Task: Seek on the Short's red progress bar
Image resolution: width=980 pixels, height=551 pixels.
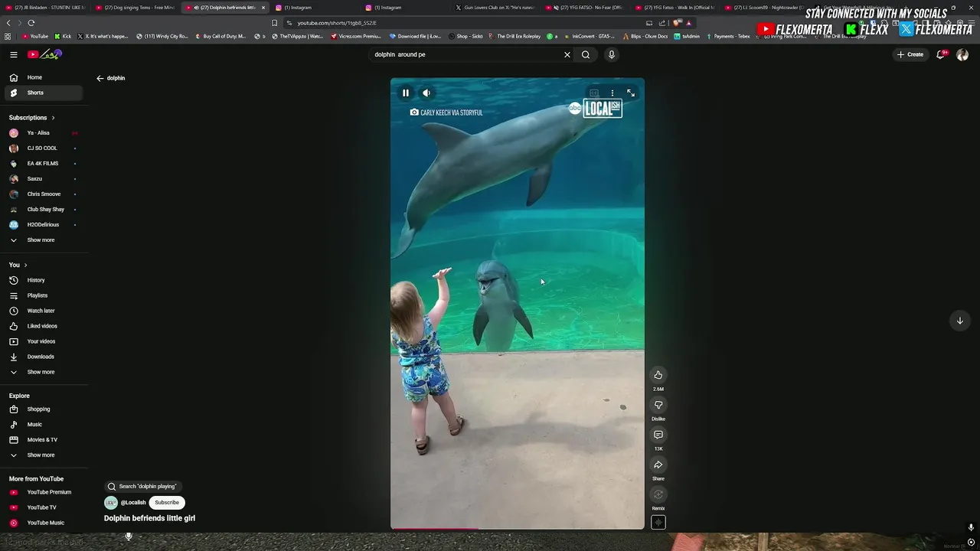Action: click(518, 528)
